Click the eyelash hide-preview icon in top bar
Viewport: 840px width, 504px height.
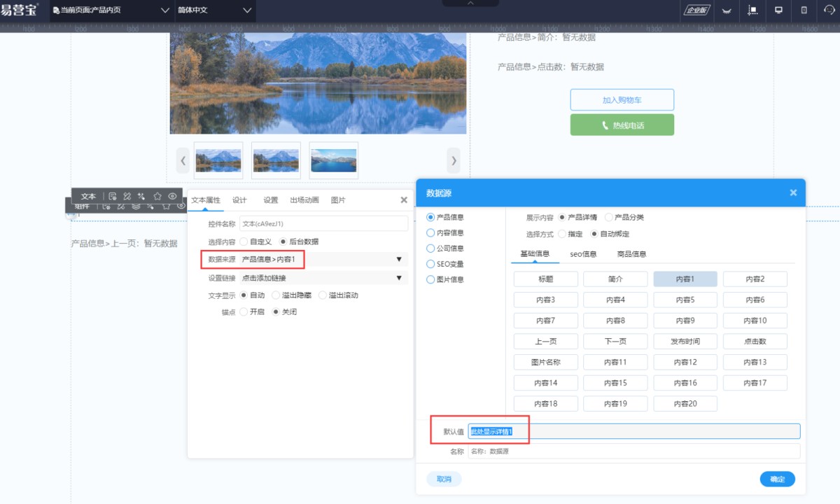[727, 10]
